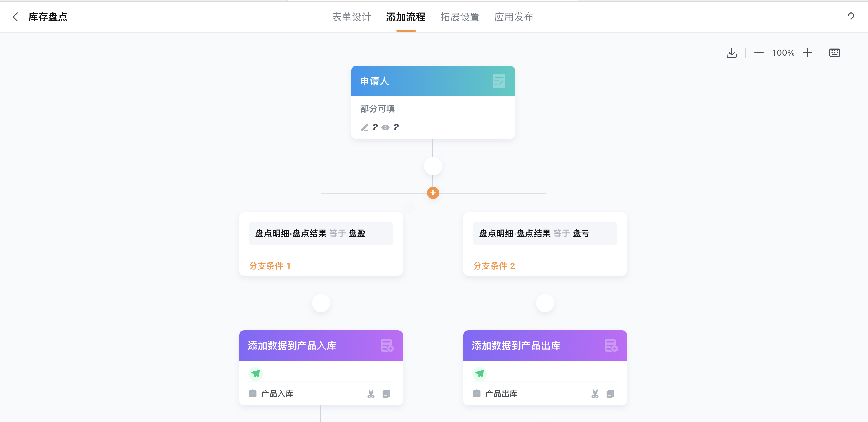Open the help question mark icon
This screenshot has width=868, height=422.
coord(850,17)
